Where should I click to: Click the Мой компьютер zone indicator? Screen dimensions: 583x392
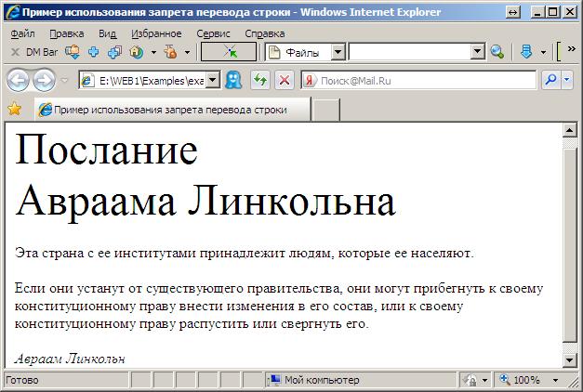[x=314, y=380]
